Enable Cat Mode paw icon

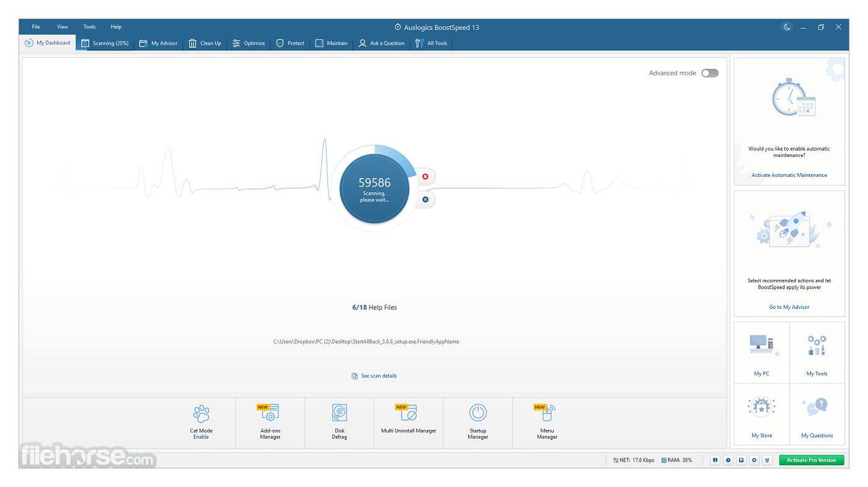[x=201, y=413]
